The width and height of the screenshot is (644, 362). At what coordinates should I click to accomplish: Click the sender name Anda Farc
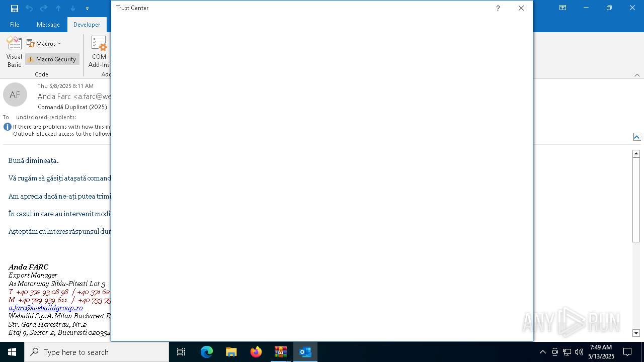[54, 97]
